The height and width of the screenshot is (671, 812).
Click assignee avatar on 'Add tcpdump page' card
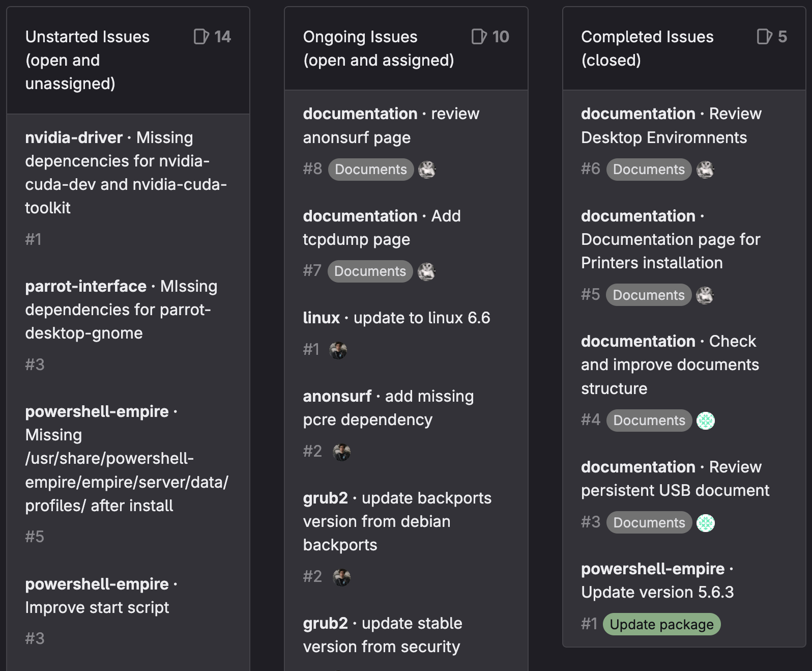point(426,271)
